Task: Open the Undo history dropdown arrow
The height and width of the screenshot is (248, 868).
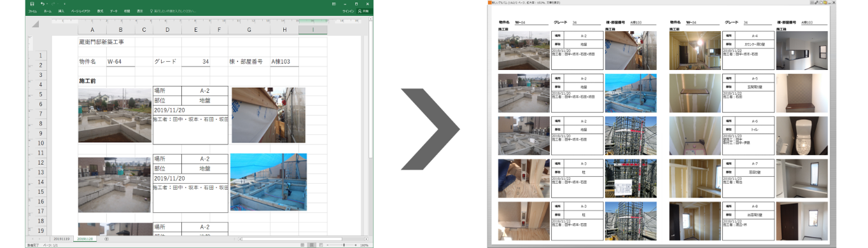Action: click(x=47, y=4)
